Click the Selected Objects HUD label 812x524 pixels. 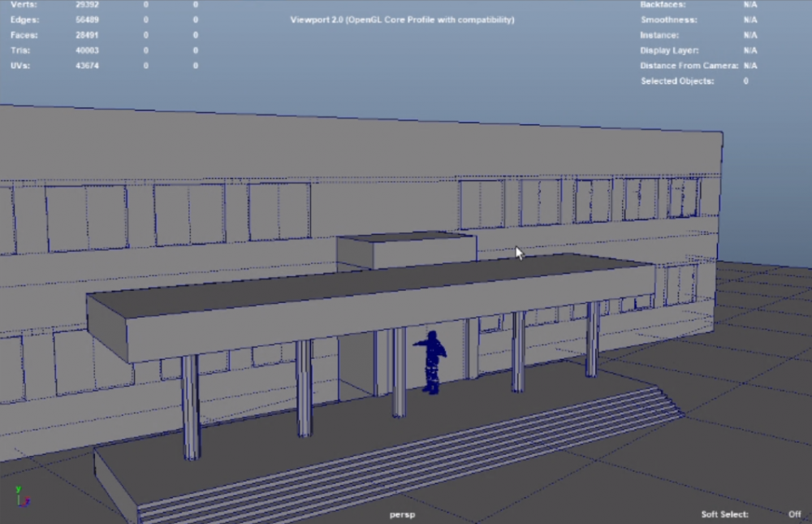point(677,81)
